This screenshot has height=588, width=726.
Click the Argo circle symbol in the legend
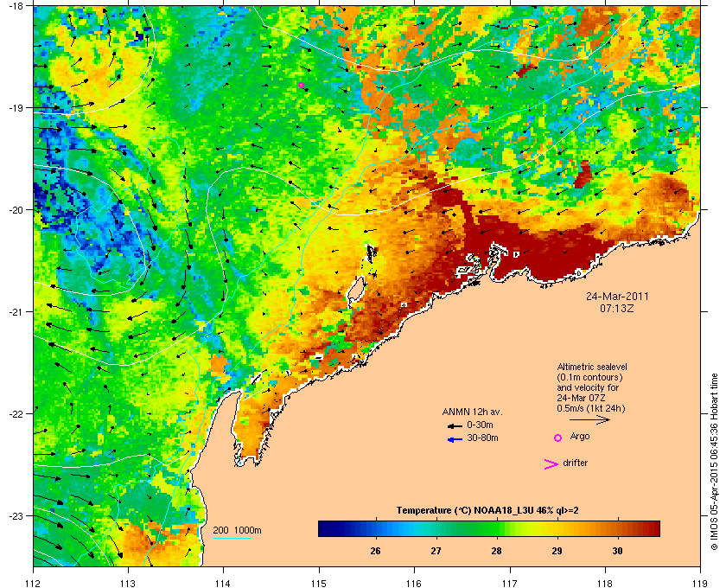[x=558, y=438]
